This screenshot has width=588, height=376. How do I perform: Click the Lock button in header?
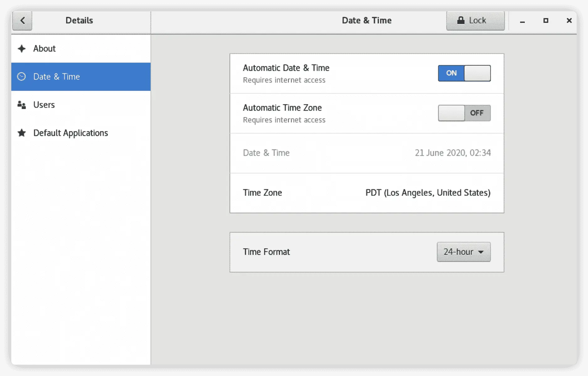coord(475,21)
